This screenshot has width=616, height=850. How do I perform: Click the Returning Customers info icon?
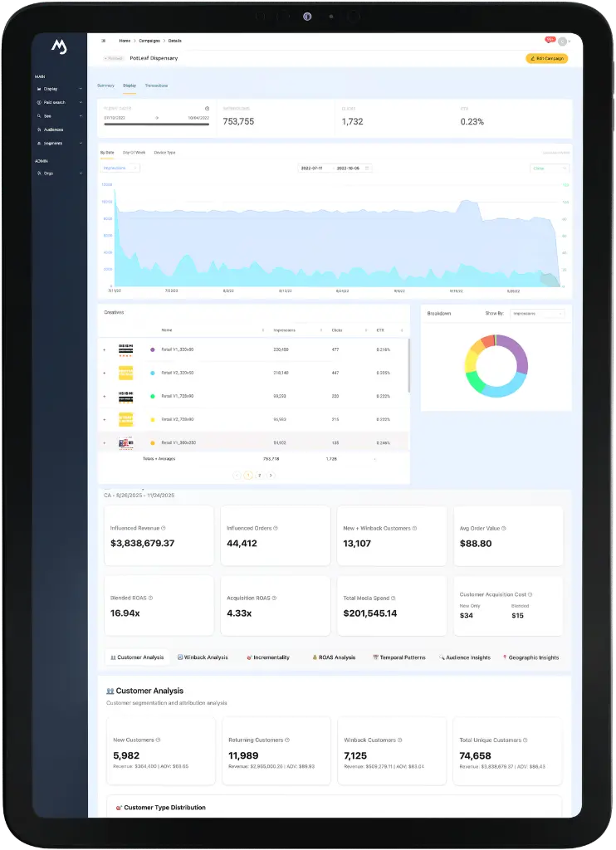tap(287, 740)
